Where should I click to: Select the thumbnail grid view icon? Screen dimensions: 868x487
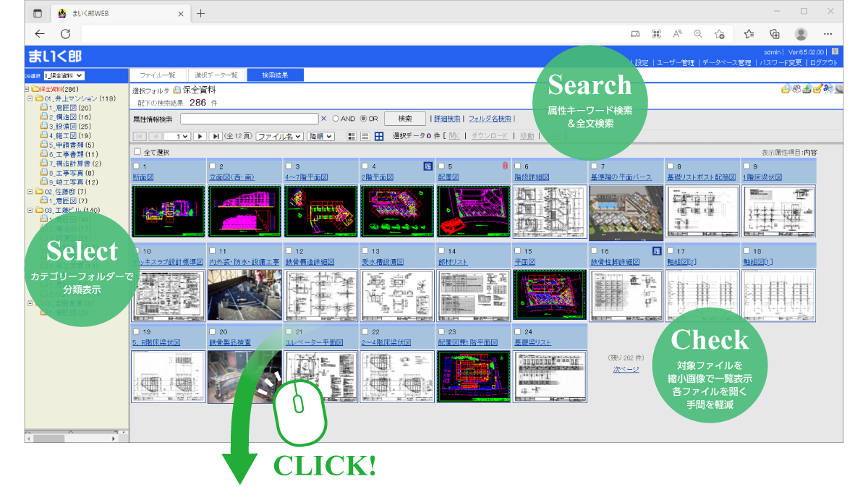pos(379,137)
